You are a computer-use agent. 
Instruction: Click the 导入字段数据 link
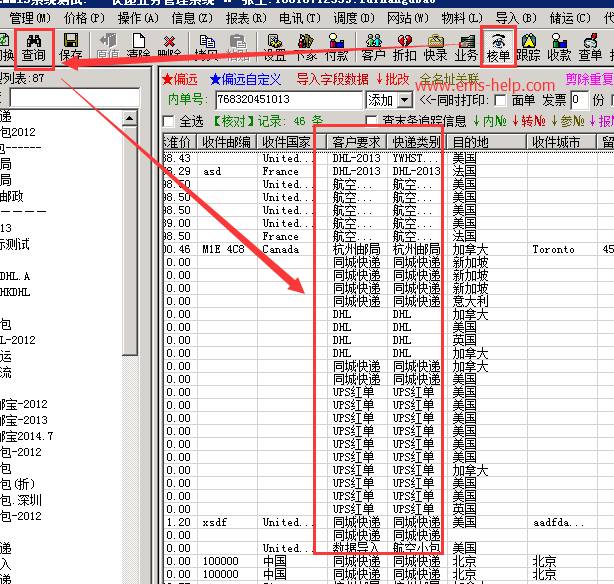point(332,80)
